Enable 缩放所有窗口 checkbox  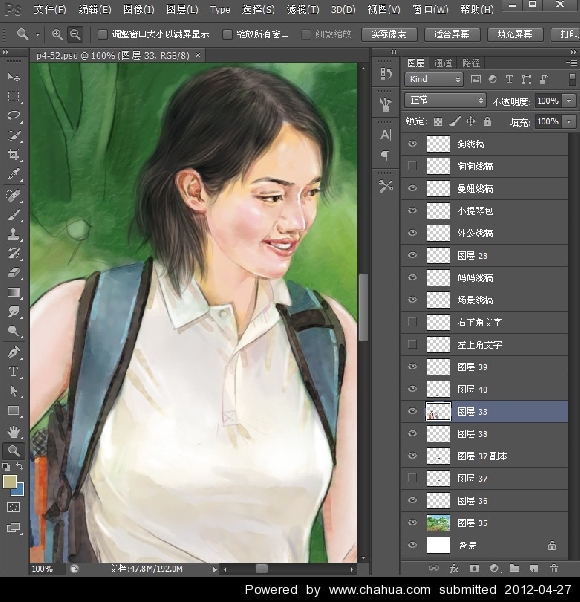[227, 35]
